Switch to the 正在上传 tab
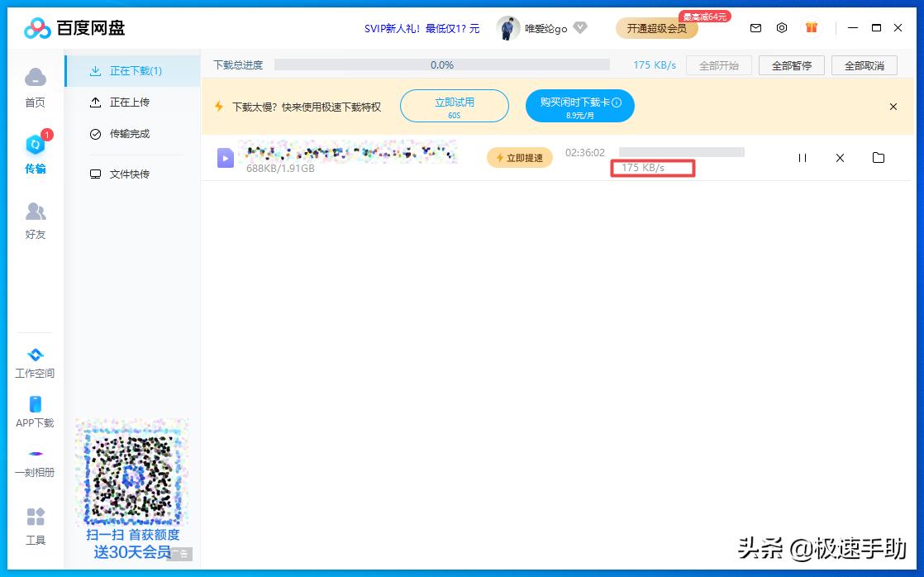Screen dimensions: 924x577 [x=132, y=101]
